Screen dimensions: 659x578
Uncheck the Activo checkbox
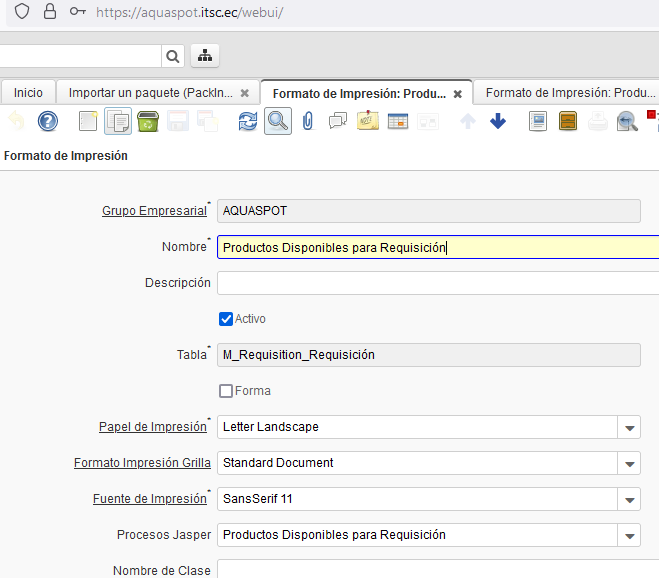coord(226,319)
